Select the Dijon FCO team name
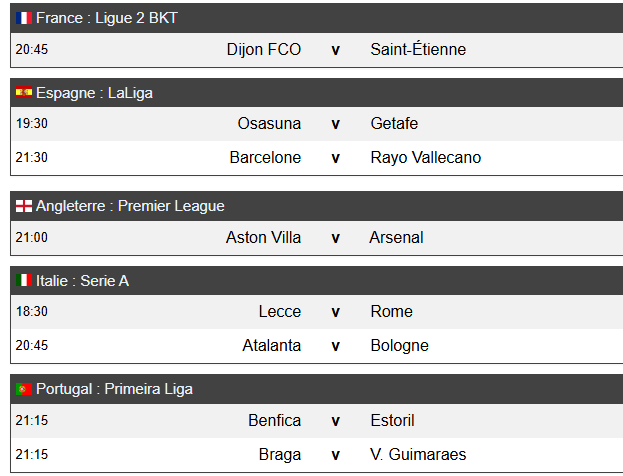 tap(264, 50)
